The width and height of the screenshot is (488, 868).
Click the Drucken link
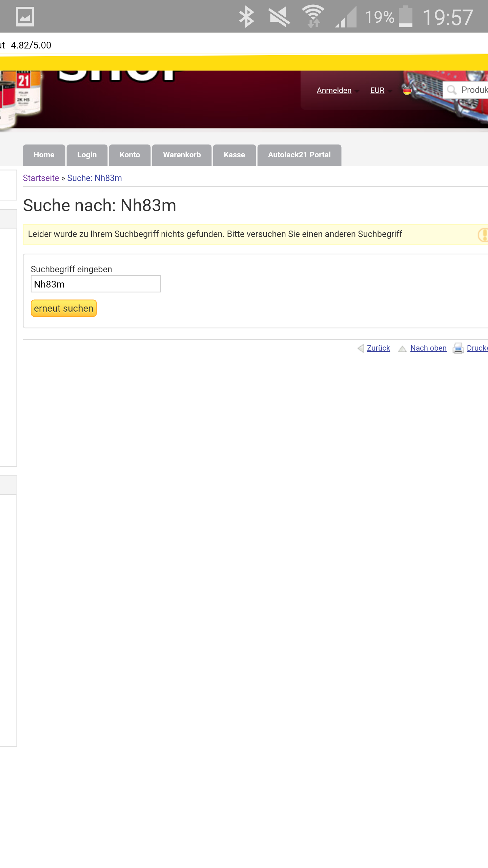(x=477, y=348)
